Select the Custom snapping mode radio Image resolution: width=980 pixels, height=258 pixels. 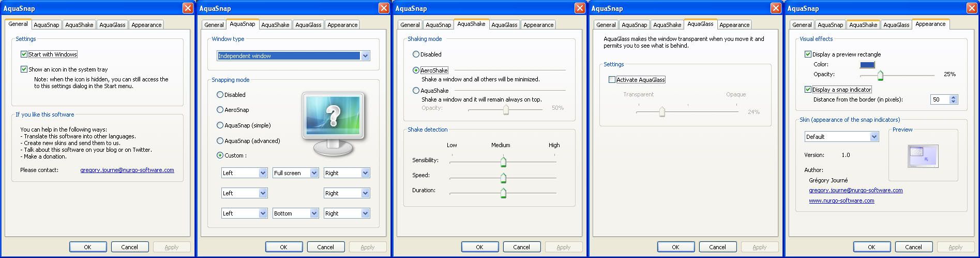(220, 155)
